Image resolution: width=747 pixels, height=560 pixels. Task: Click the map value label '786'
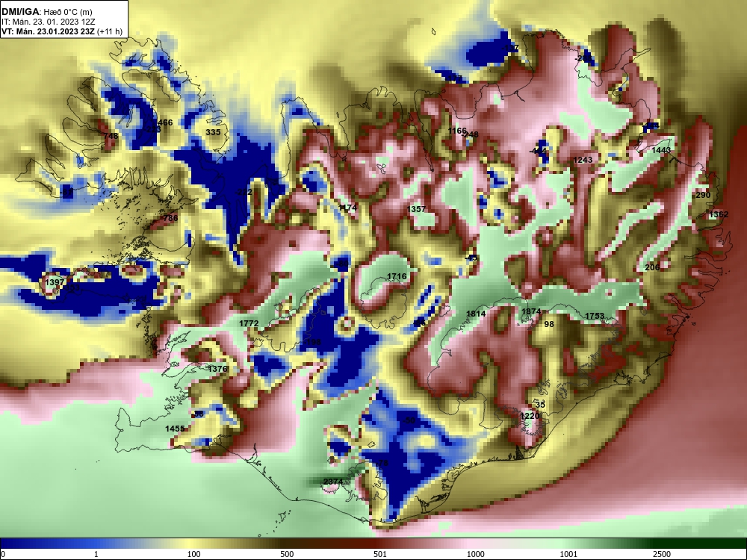pyautogui.click(x=170, y=219)
